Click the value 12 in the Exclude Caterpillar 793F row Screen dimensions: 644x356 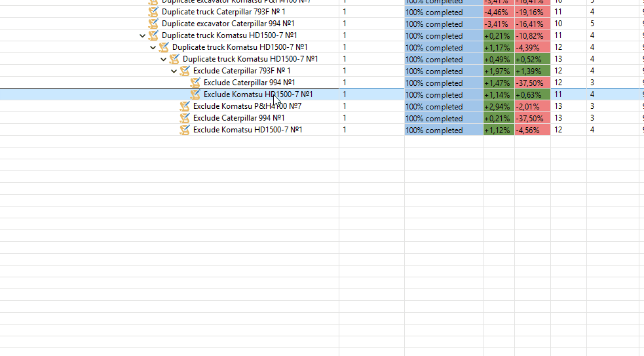point(558,71)
